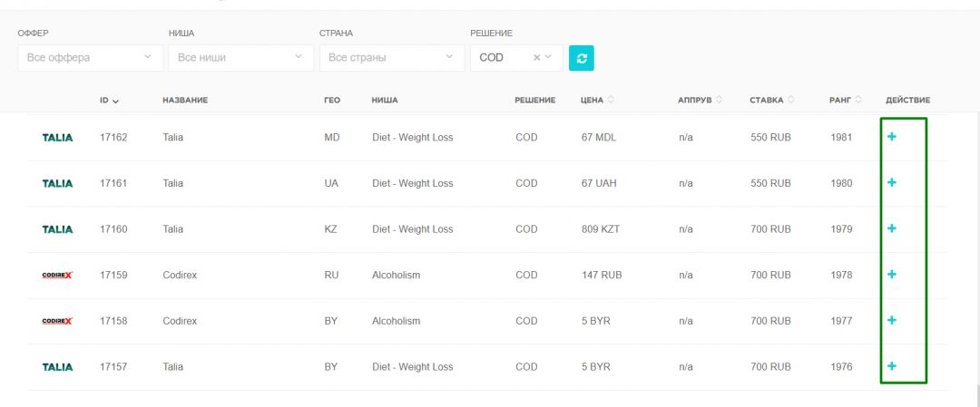980x407 pixels.
Task: Click plus icon in Talia KZ row
Action: tap(892, 228)
